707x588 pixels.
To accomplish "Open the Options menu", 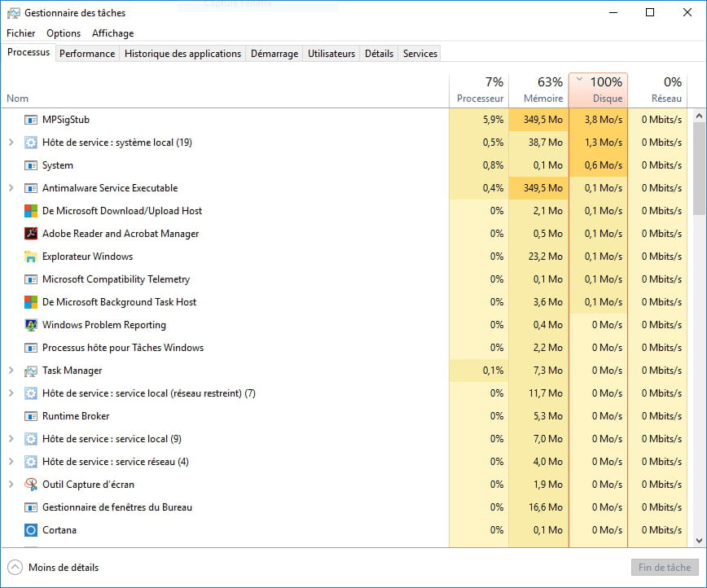I will click(64, 33).
